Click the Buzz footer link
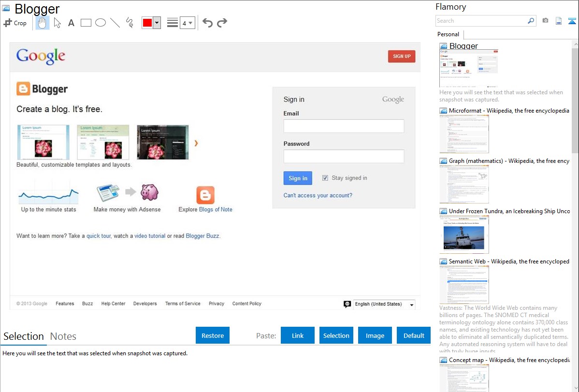Screen dimensions: 579x392 tap(87, 304)
